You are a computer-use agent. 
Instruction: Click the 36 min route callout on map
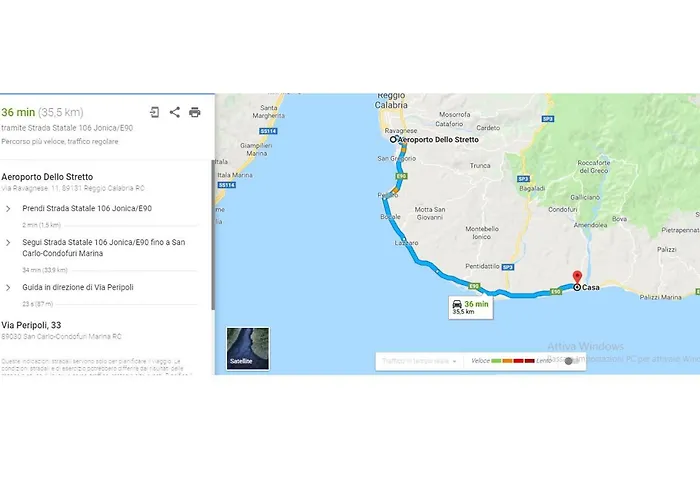click(471, 307)
